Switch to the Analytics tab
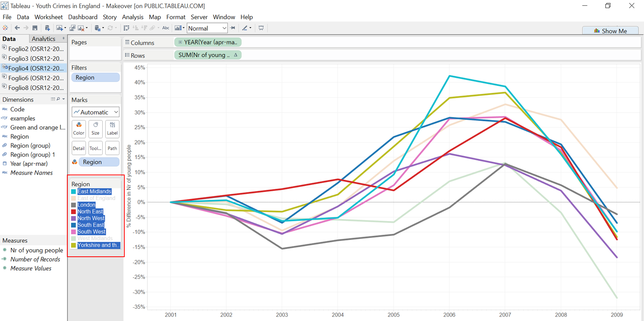The image size is (644, 321). click(x=44, y=39)
